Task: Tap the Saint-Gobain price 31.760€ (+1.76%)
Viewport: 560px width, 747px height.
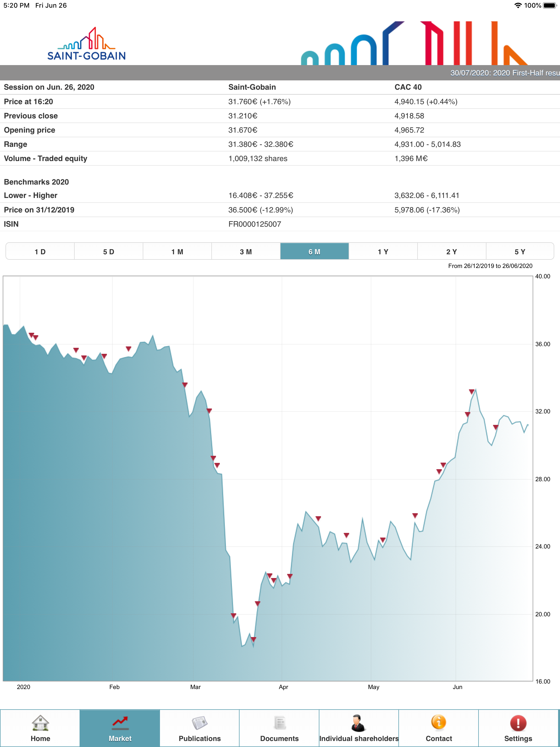Action: click(259, 102)
